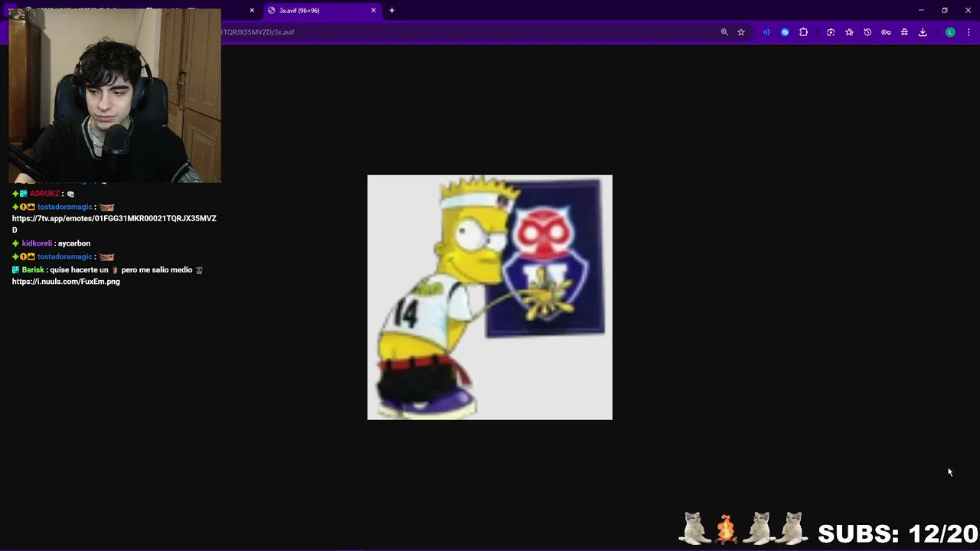The image size is (980, 551).
Task: Close the 3x.avif browser tab
Action: (x=374, y=10)
